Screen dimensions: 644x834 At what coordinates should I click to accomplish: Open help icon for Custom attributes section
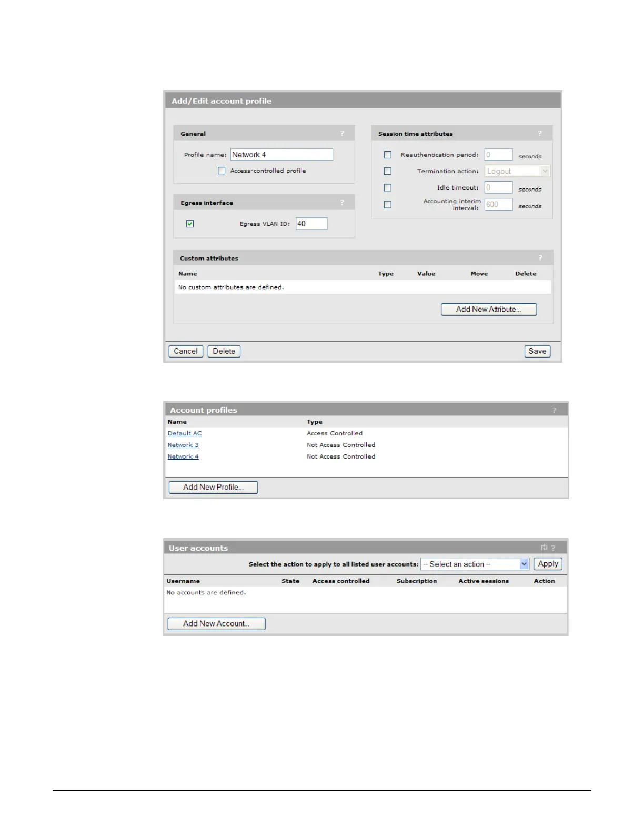[x=540, y=257]
